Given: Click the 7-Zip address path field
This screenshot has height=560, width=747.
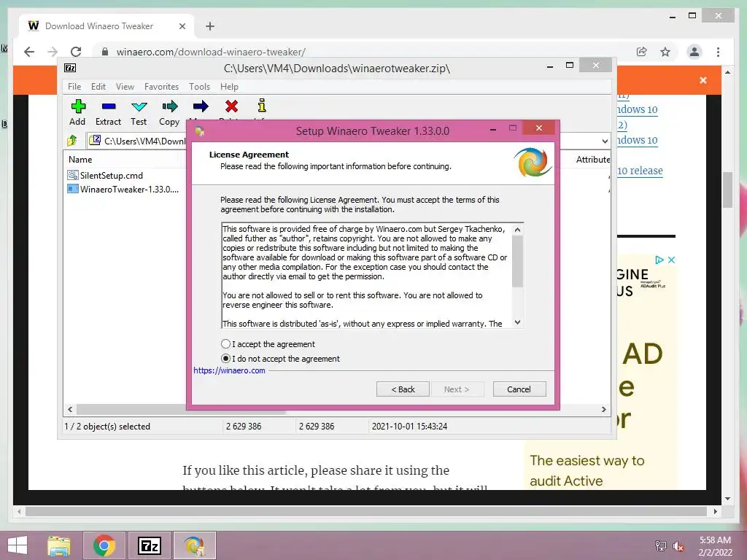Looking at the screenshot, I should (138, 141).
